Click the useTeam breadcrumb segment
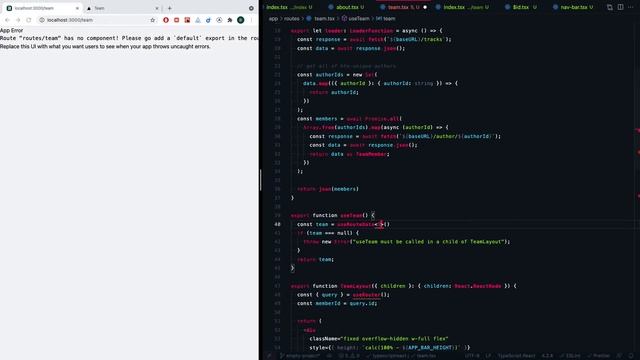Screen dimensions: 640x360 [x=356, y=19]
